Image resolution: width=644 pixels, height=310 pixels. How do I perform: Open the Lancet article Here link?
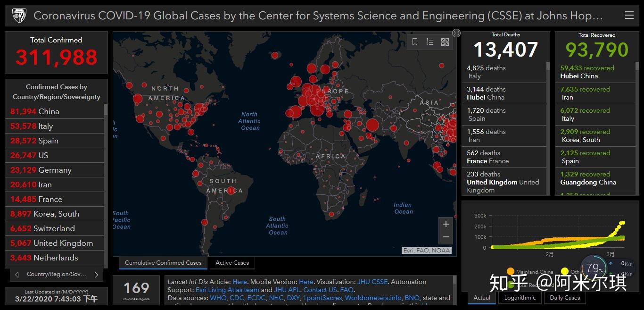point(239,282)
